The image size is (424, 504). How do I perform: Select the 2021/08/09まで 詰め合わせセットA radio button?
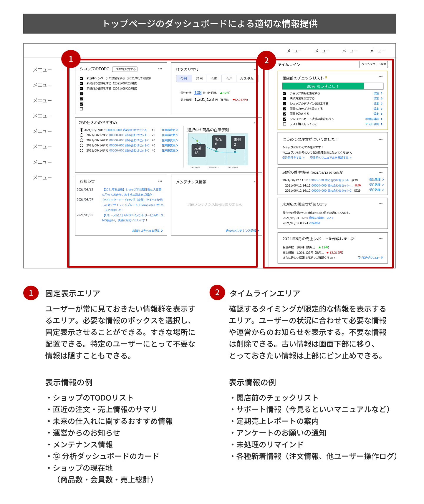click(82, 130)
